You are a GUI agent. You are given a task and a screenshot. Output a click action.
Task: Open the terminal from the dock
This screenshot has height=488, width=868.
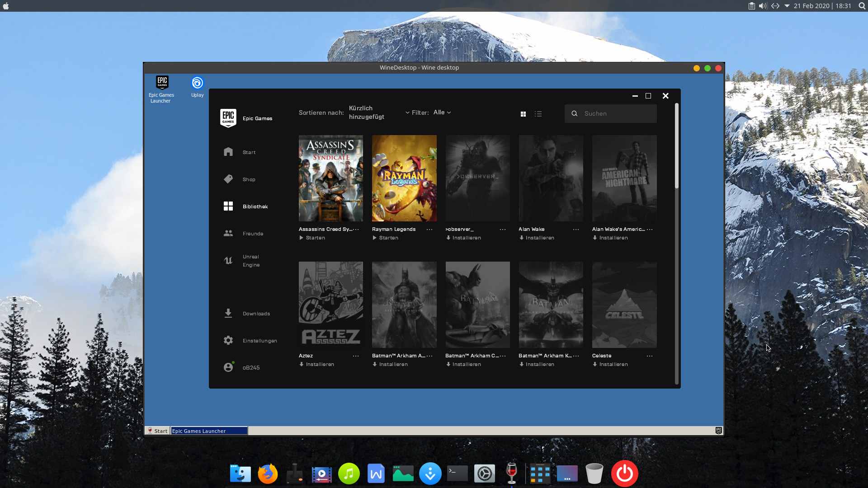click(458, 474)
